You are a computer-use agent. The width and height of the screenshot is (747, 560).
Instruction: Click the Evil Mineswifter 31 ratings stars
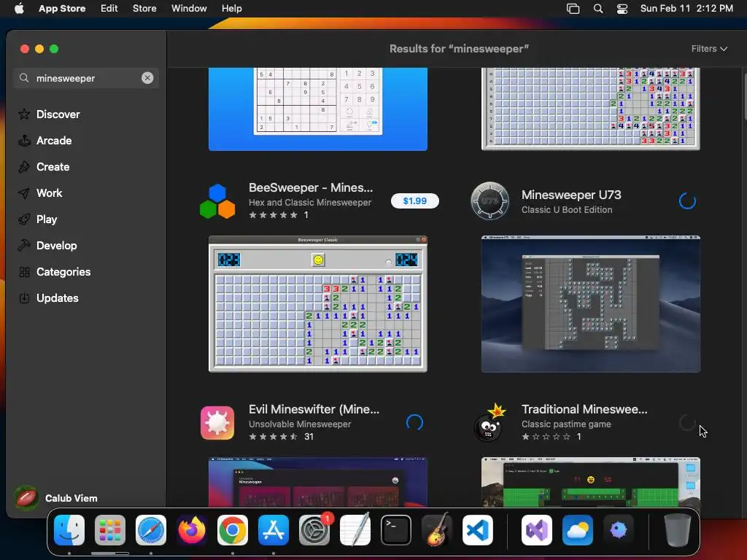pos(274,437)
